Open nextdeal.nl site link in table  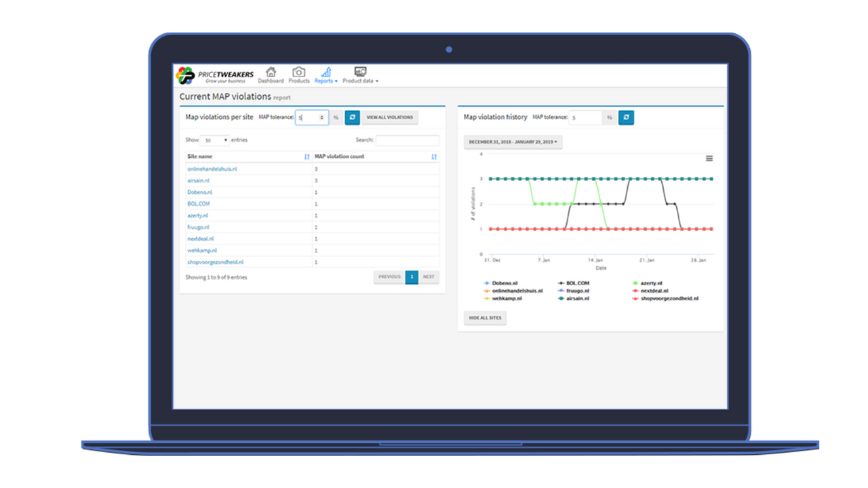tap(201, 239)
